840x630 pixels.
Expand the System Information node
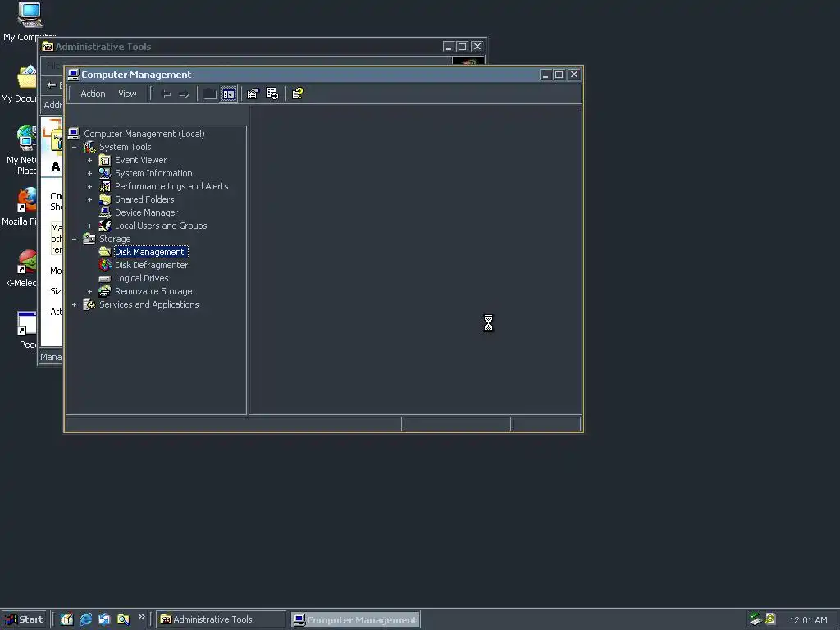90,173
